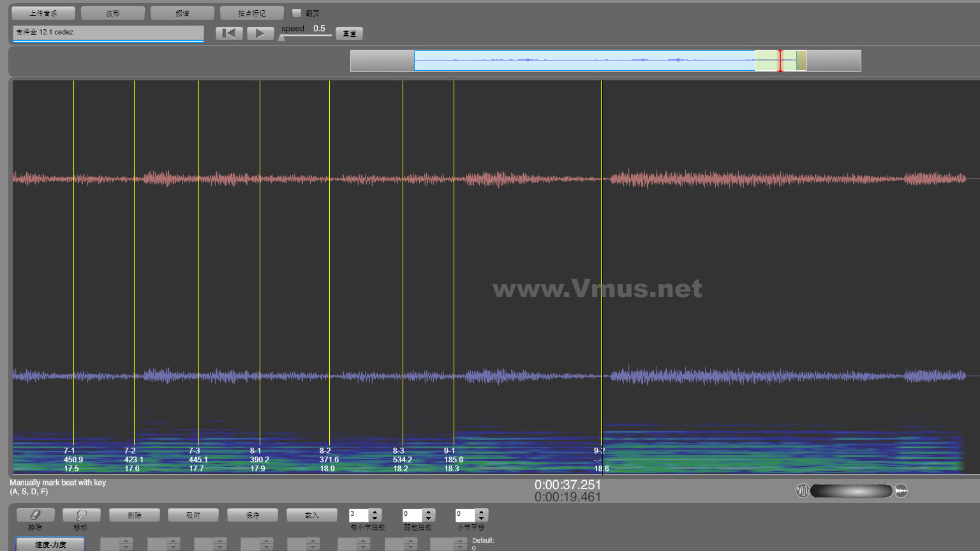Decrease the 弱起拍数 pickup beats value
This screenshot has height=551, width=980.
pyautogui.click(x=429, y=518)
